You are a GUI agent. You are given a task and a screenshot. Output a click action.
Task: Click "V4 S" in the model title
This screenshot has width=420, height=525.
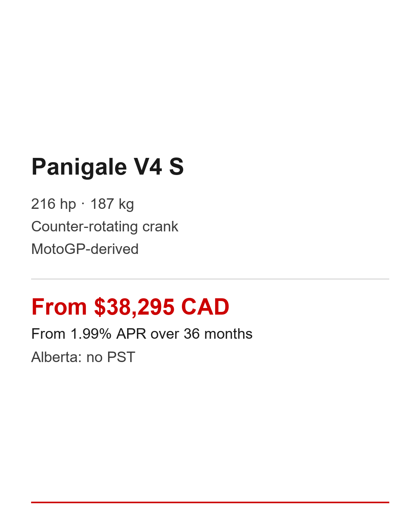(x=159, y=167)
